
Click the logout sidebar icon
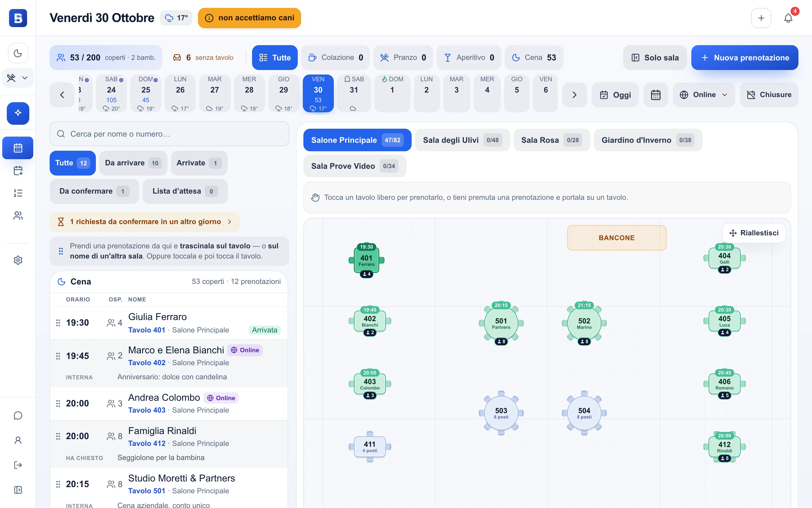(x=18, y=465)
